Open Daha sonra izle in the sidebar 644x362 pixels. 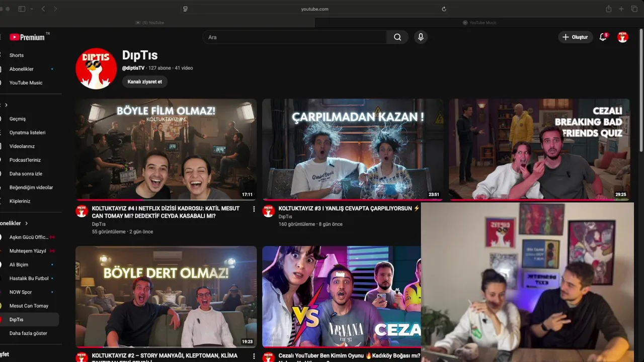tap(26, 173)
